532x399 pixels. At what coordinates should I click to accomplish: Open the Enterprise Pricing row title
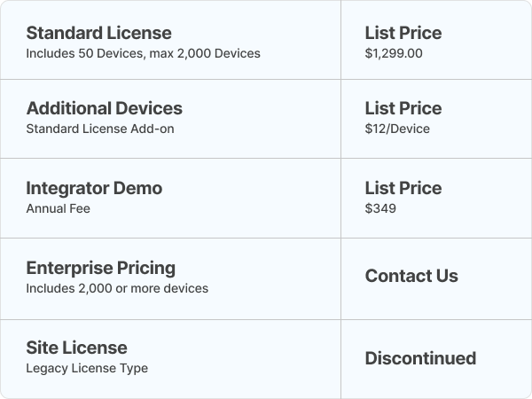click(101, 268)
